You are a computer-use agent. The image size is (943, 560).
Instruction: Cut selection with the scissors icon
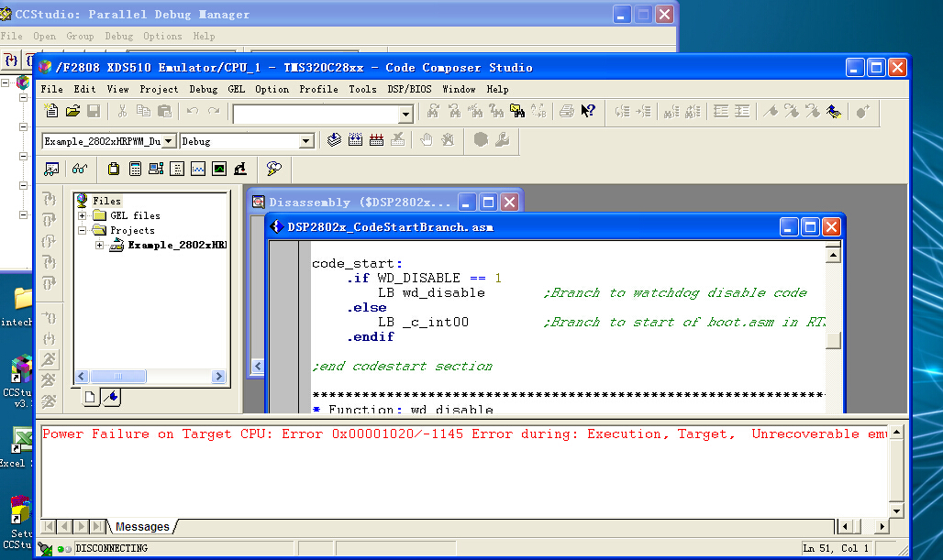122,111
